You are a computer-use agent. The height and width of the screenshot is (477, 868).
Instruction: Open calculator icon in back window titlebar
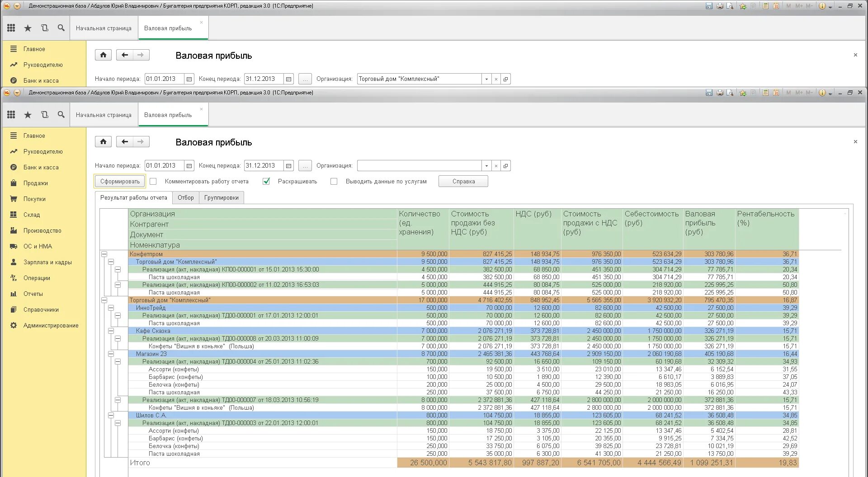(x=765, y=6)
